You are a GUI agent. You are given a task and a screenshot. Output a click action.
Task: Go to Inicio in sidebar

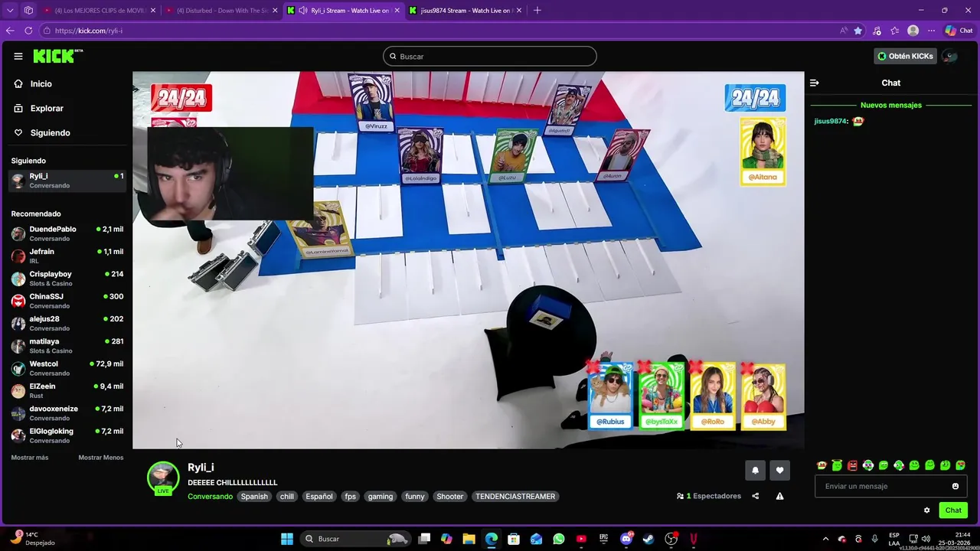coord(41,83)
